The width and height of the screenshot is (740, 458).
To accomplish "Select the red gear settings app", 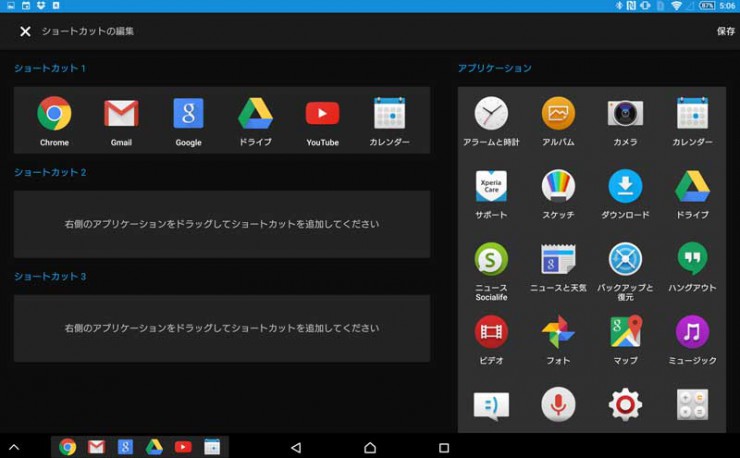I will pos(625,404).
